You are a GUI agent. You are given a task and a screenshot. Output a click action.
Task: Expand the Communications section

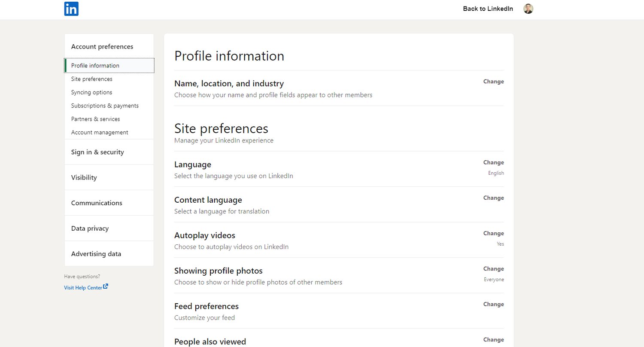click(97, 203)
